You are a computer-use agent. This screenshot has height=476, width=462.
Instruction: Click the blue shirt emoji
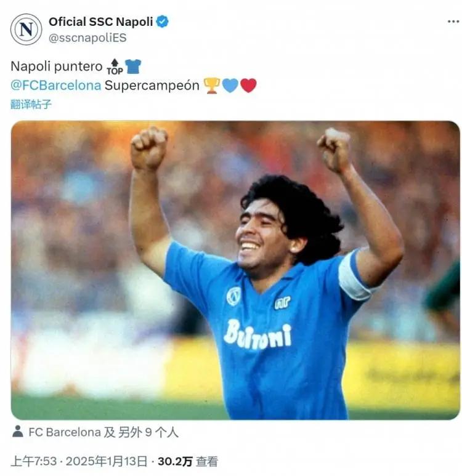(x=133, y=67)
